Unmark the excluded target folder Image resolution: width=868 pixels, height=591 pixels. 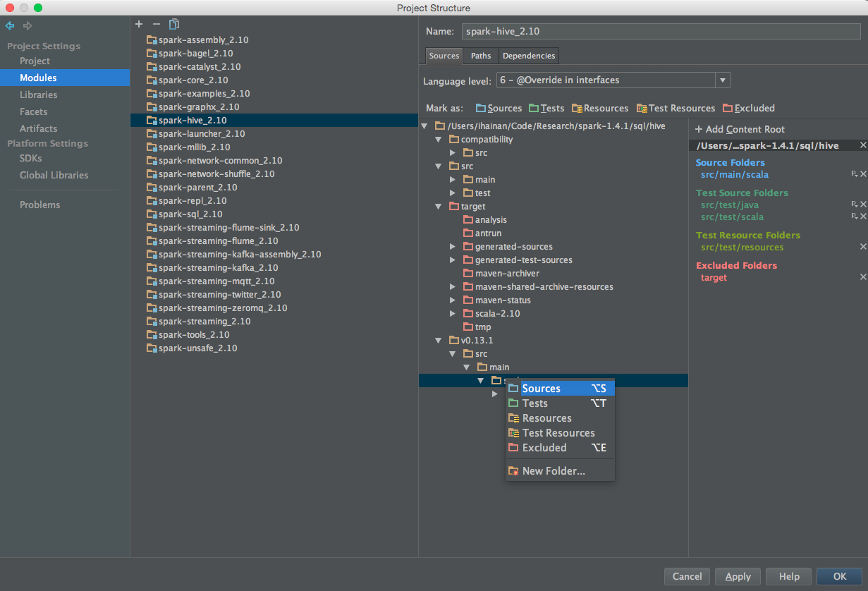863,277
